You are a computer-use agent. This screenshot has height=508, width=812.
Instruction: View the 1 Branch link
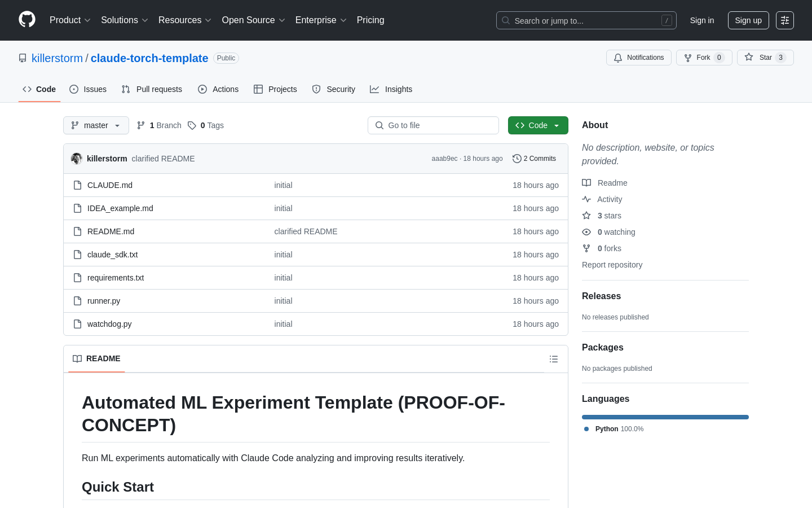point(159,125)
